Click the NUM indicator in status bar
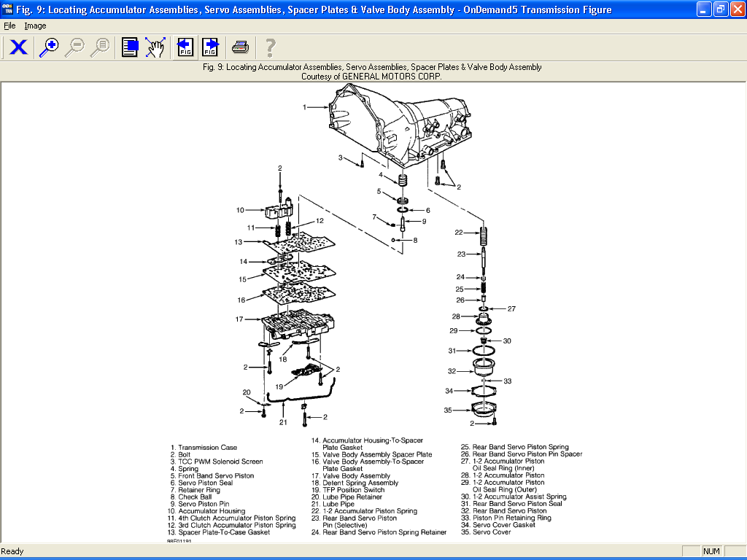 711,551
